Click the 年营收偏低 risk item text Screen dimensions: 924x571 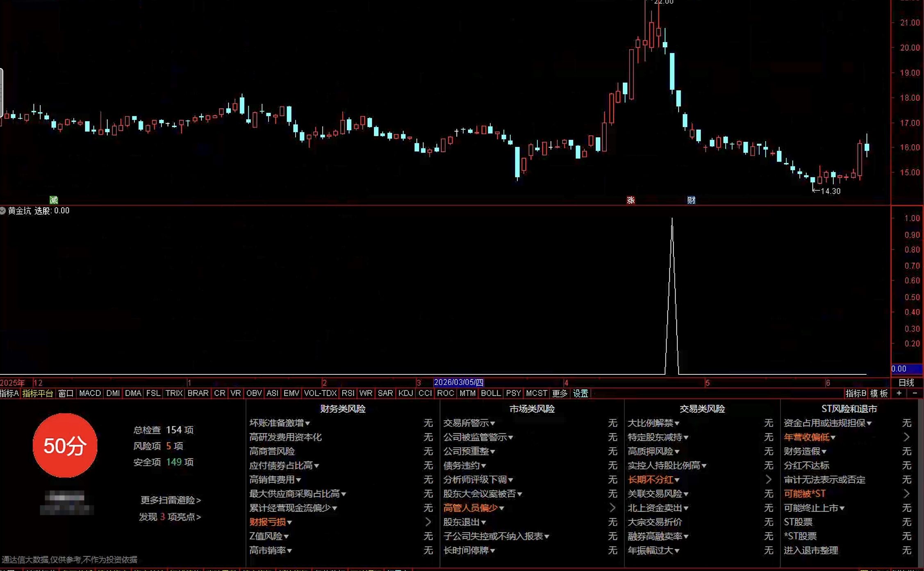tap(807, 437)
